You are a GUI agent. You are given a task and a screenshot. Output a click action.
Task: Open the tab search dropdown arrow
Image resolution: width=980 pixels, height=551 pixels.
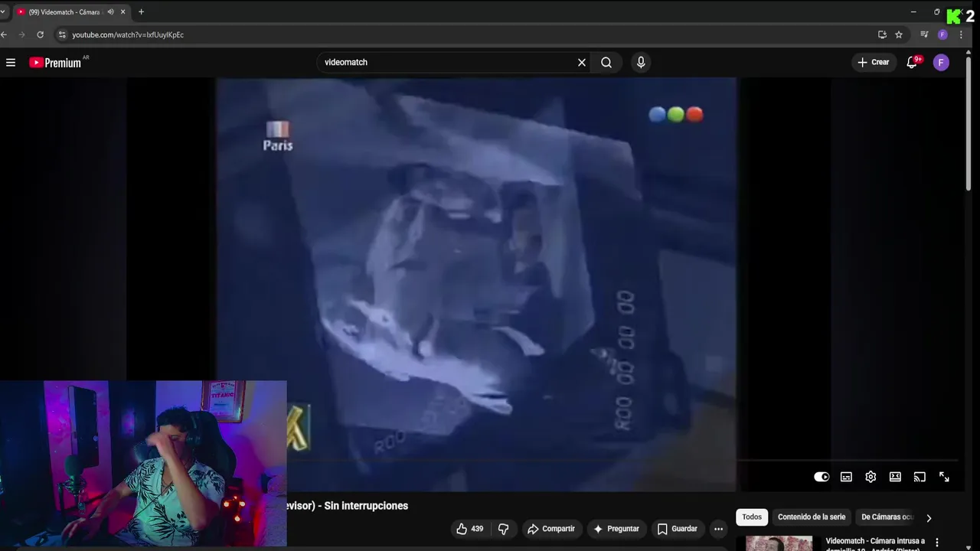tap(3, 12)
